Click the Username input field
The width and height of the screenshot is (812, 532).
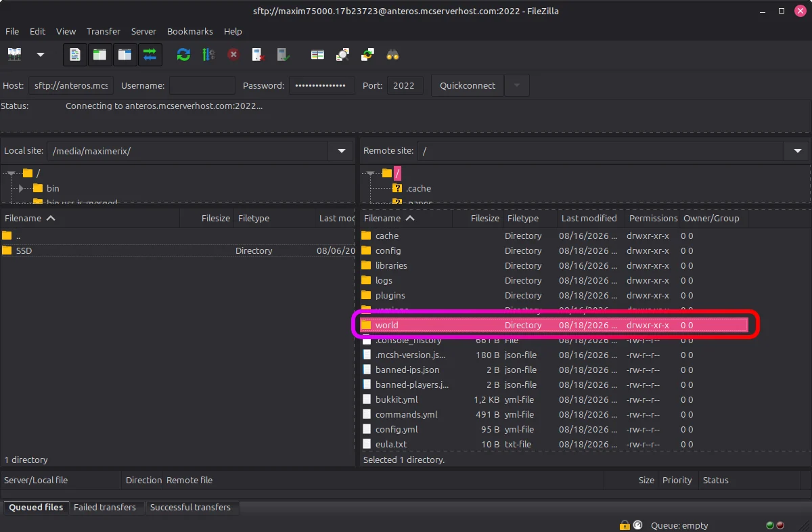(202, 85)
